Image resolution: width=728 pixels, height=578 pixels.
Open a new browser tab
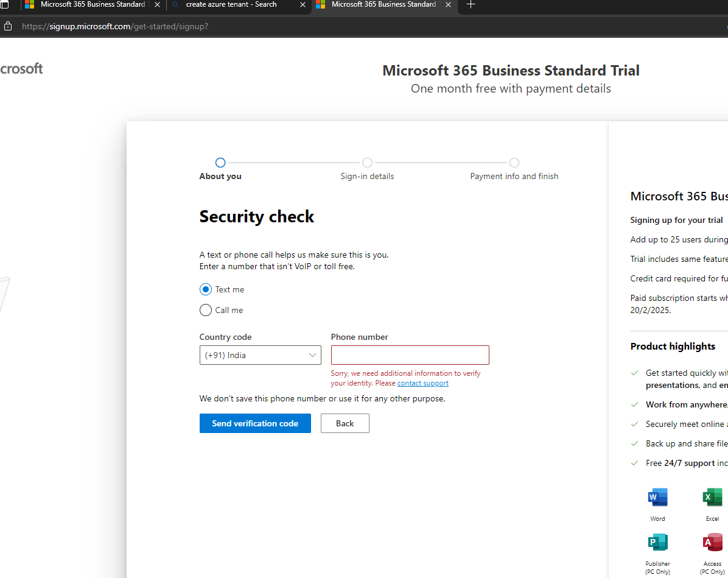471,5
